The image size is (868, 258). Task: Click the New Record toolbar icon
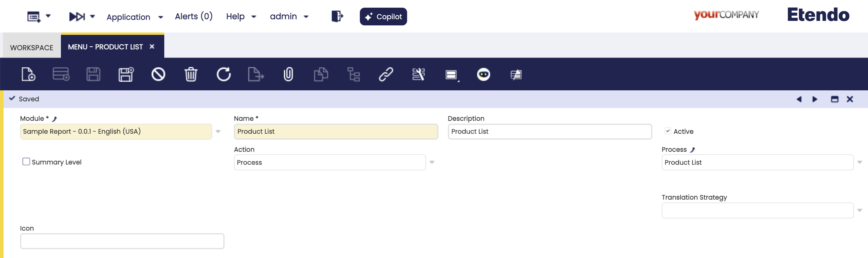pyautogui.click(x=28, y=74)
